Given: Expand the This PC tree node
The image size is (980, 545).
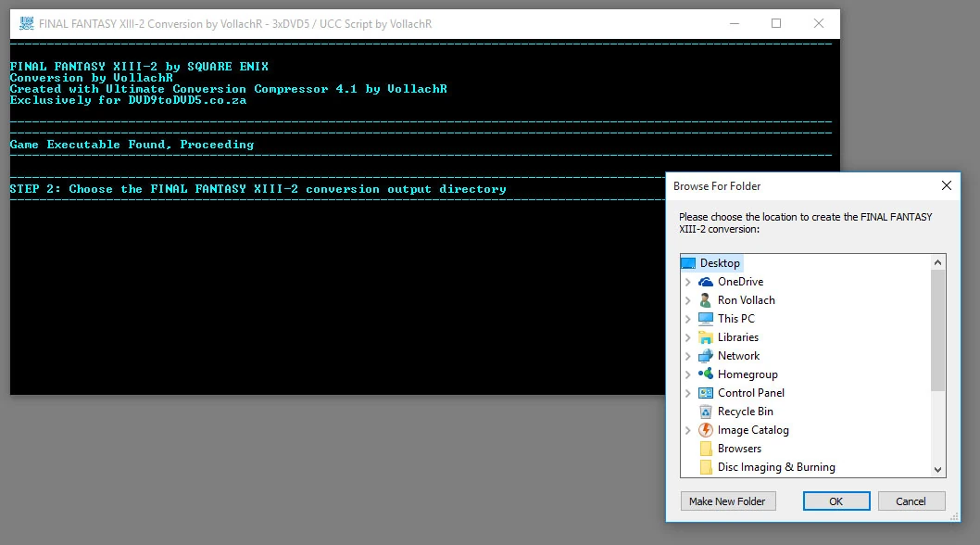Looking at the screenshot, I should [x=688, y=319].
